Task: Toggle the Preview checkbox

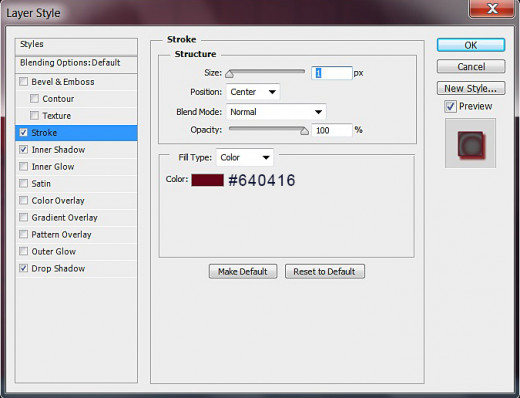Action: [450, 107]
